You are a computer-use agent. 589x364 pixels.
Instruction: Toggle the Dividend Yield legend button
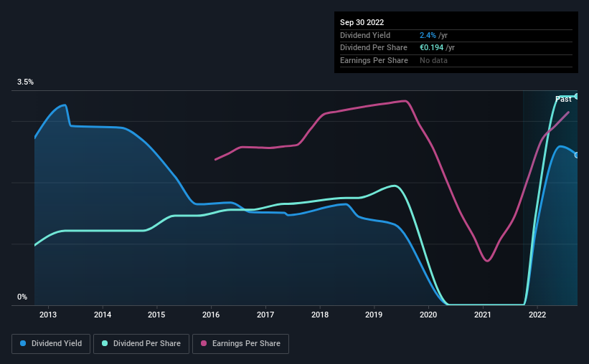(x=51, y=344)
